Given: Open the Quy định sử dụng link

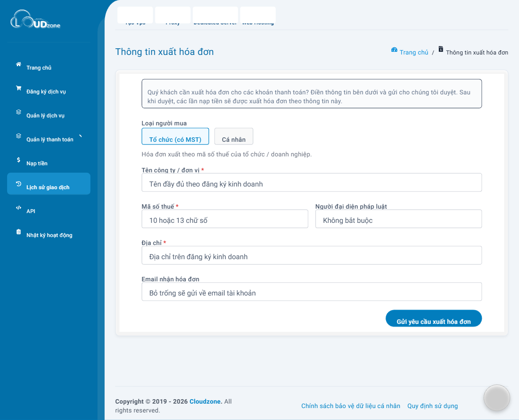Looking at the screenshot, I should coord(433,406).
